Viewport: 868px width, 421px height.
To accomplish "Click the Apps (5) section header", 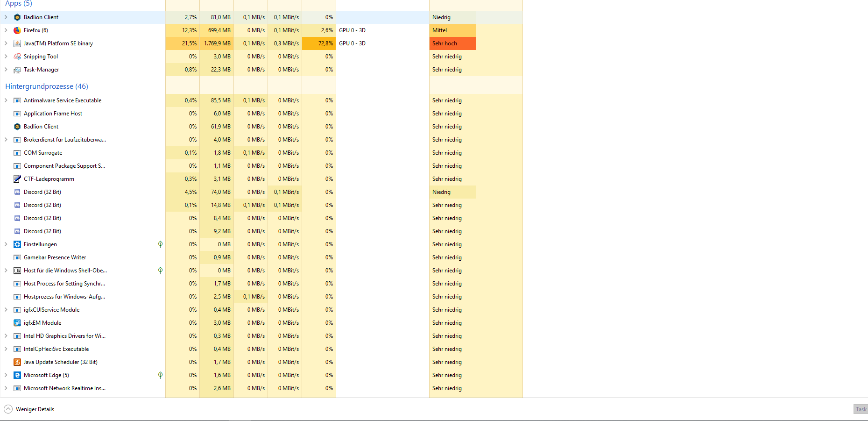I will [x=19, y=4].
